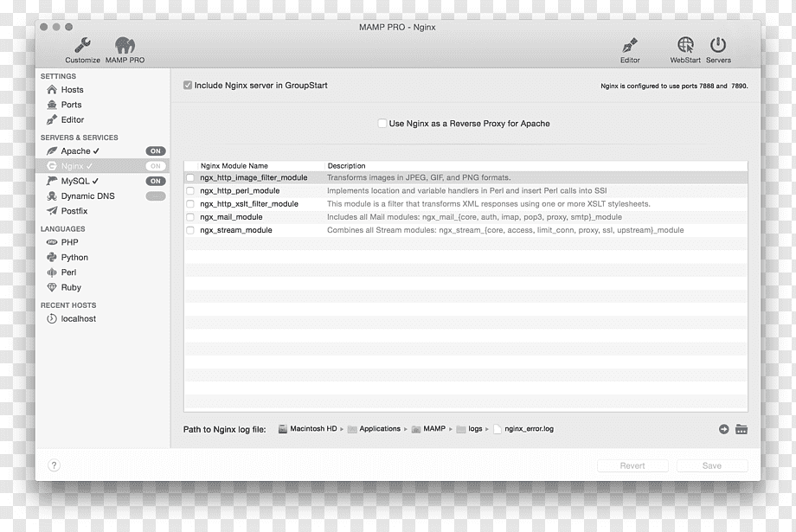Select MySQL in the sidebar
The image size is (796, 532).
(x=75, y=181)
